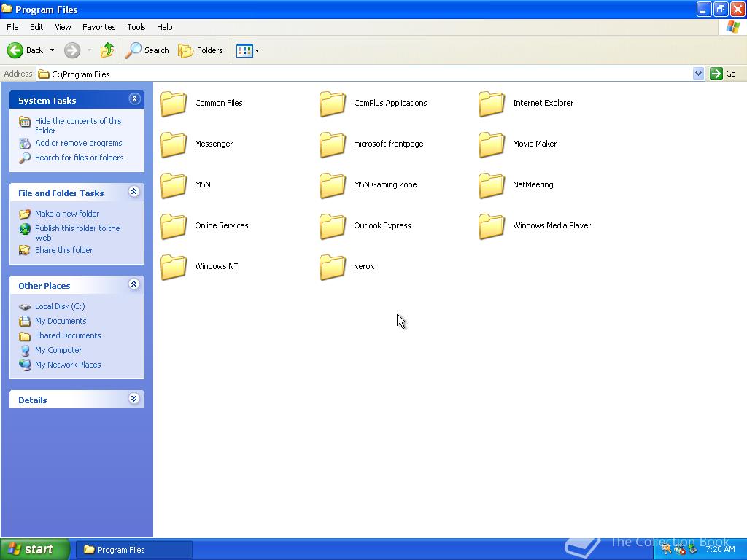Click the system tray clock
The width and height of the screenshot is (747, 560).
720,549
